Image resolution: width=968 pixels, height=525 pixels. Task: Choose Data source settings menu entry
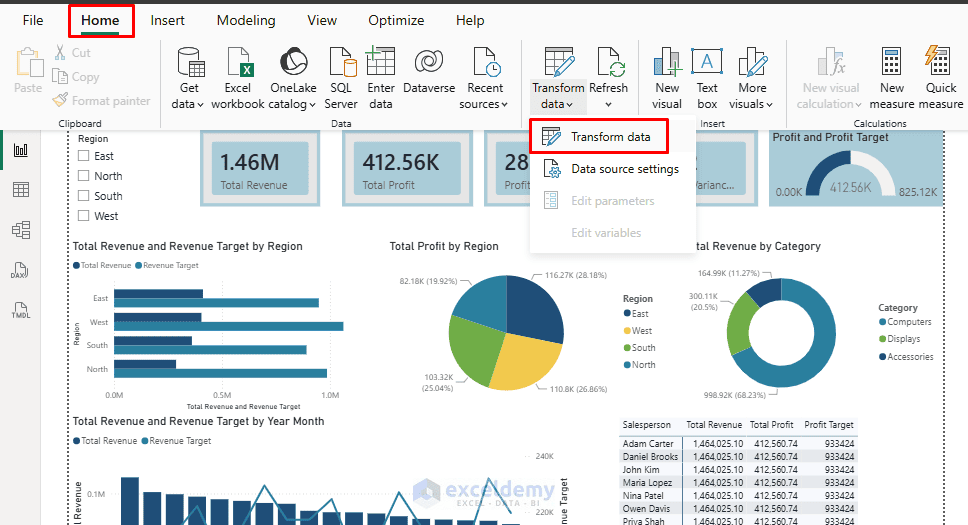(612, 169)
